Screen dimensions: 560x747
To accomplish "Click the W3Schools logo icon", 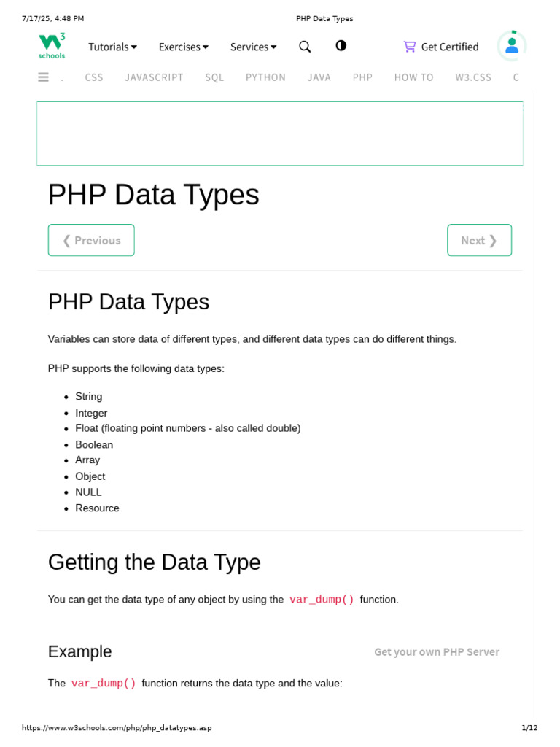I will coord(52,45).
